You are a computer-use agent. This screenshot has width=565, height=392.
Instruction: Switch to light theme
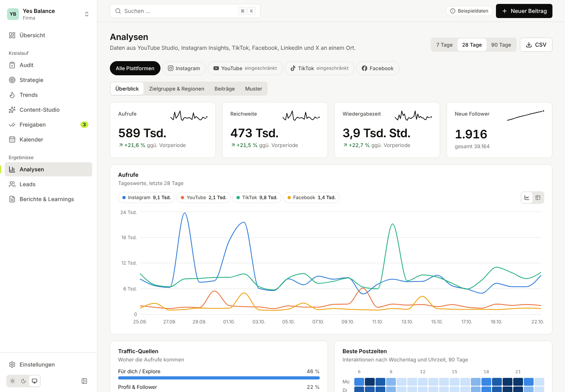coord(13,381)
